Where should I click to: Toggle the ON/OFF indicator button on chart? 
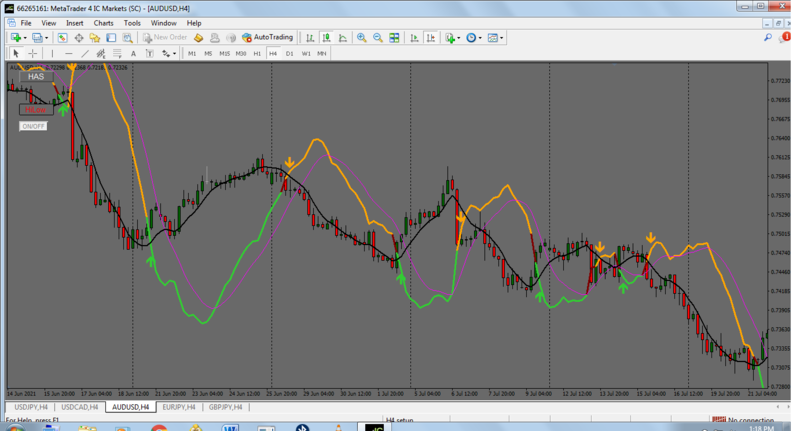click(x=33, y=126)
